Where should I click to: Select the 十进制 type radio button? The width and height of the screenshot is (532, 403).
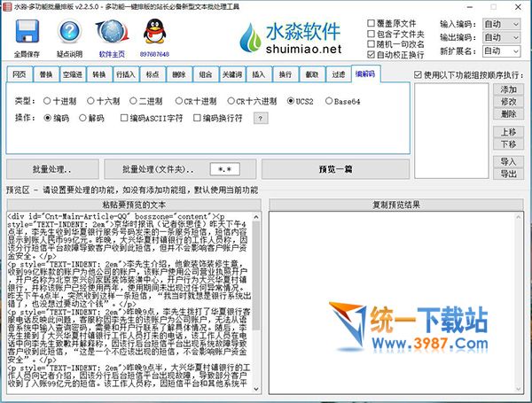[47, 101]
